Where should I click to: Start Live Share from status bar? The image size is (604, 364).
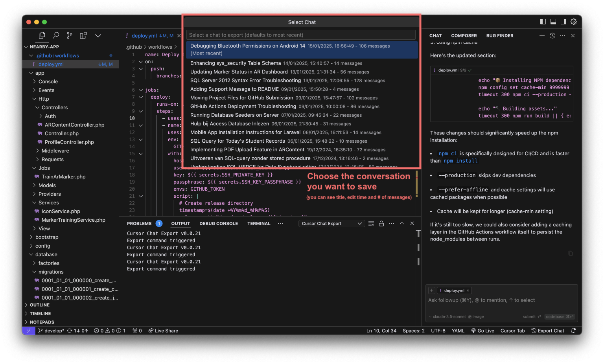163,331
